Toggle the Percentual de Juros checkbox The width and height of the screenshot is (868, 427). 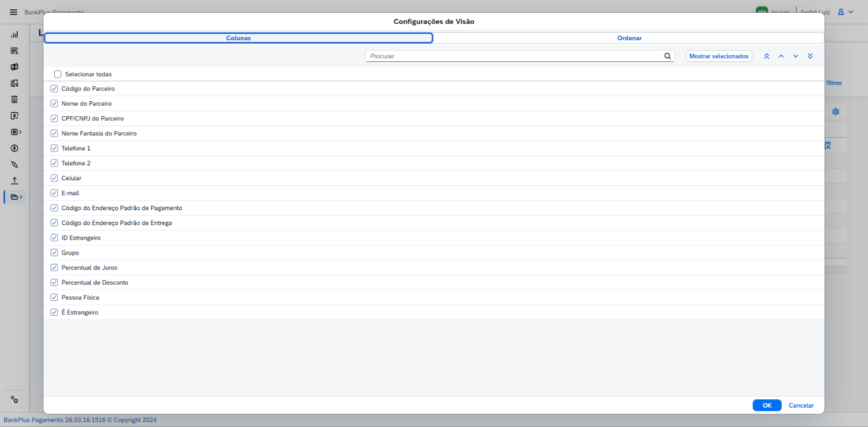point(54,268)
